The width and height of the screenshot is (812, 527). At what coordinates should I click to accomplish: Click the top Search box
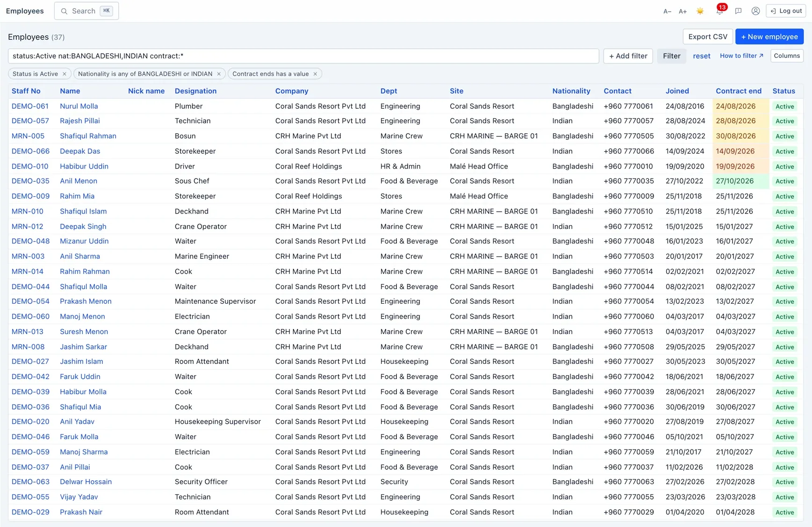86,11
